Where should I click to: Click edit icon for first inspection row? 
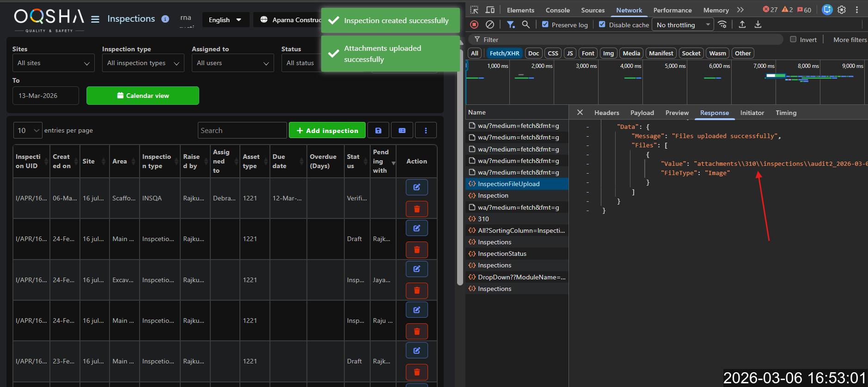(x=416, y=187)
